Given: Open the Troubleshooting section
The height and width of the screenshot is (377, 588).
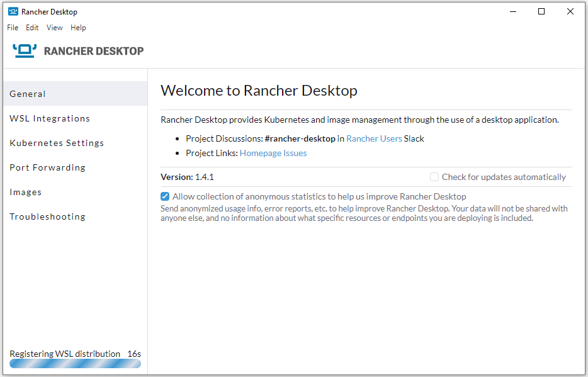Looking at the screenshot, I should tap(76, 217).
